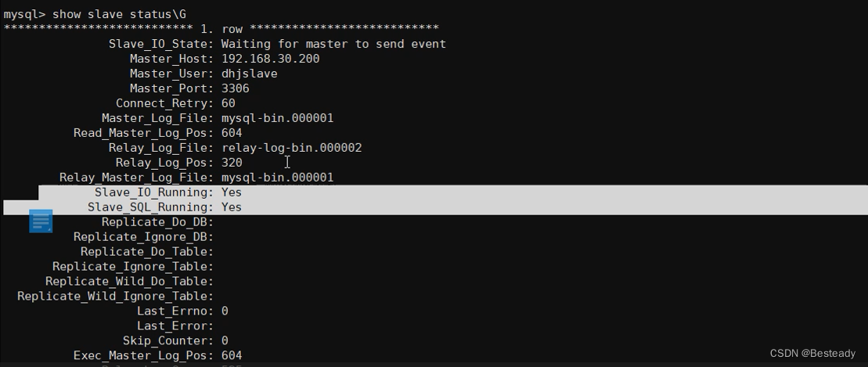Click the Replicate_Ignore_DB label

tap(143, 237)
